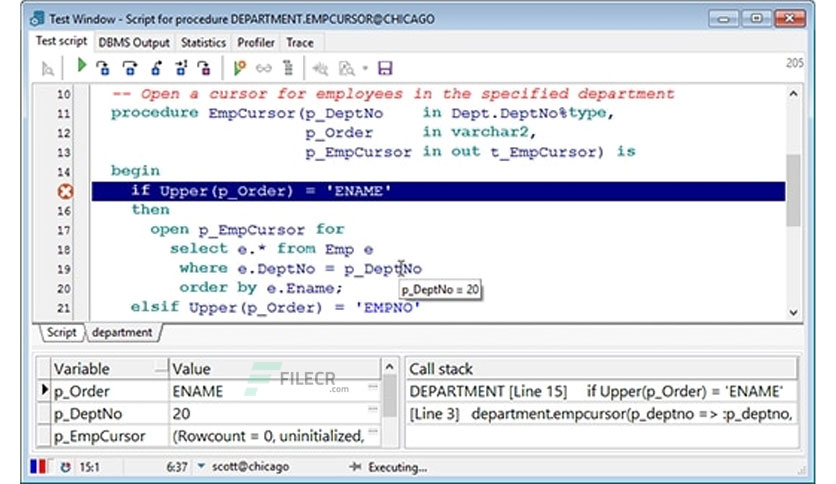Image resolution: width=836 pixels, height=484 pixels.
Task: Click the Step Over debugger icon
Action: [130, 68]
